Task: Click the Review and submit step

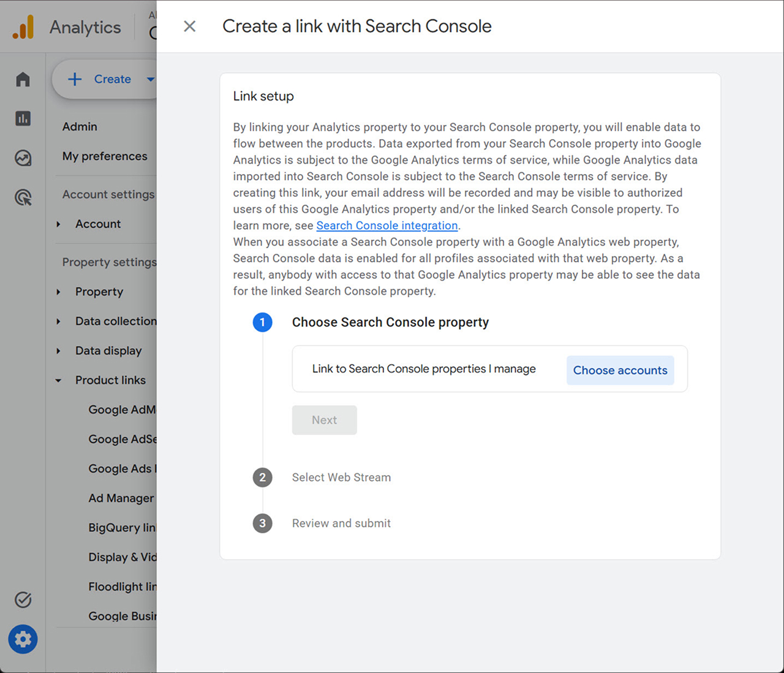Action: point(341,523)
